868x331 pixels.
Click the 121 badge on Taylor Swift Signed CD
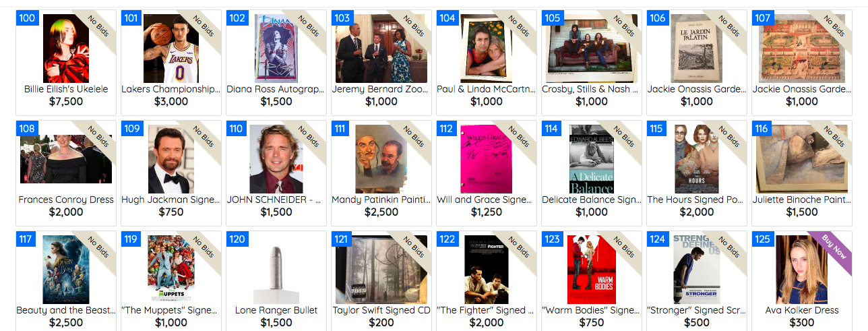click(342, 239)
